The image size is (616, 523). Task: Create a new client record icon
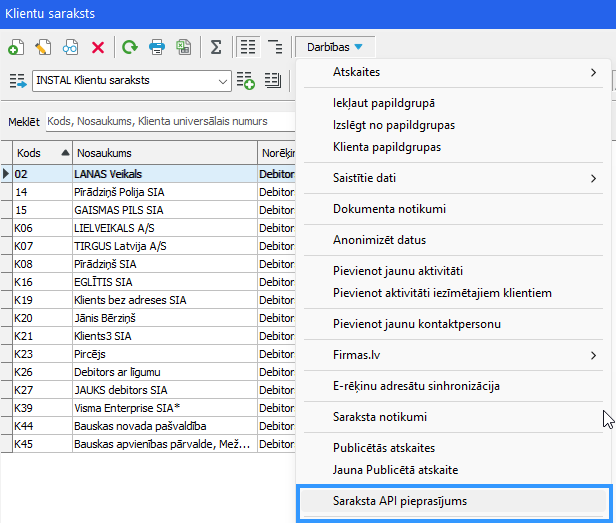(x=16, y=47)
